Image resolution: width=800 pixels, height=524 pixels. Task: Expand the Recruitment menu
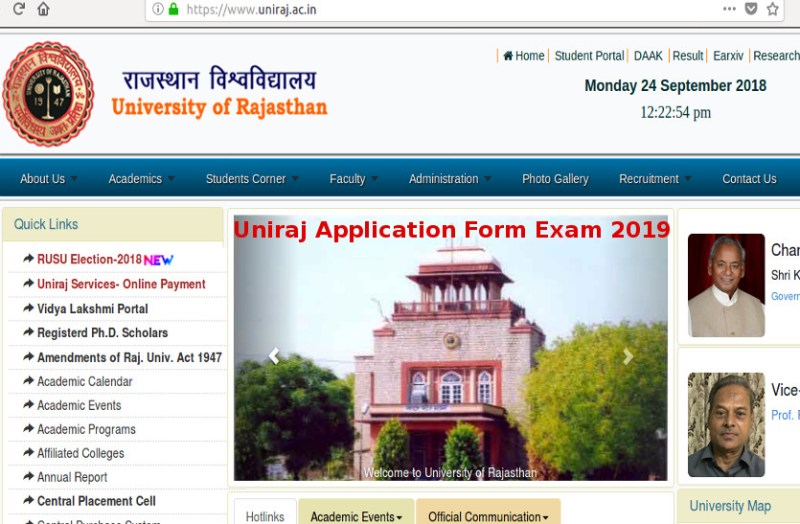[x=655, y=179]
